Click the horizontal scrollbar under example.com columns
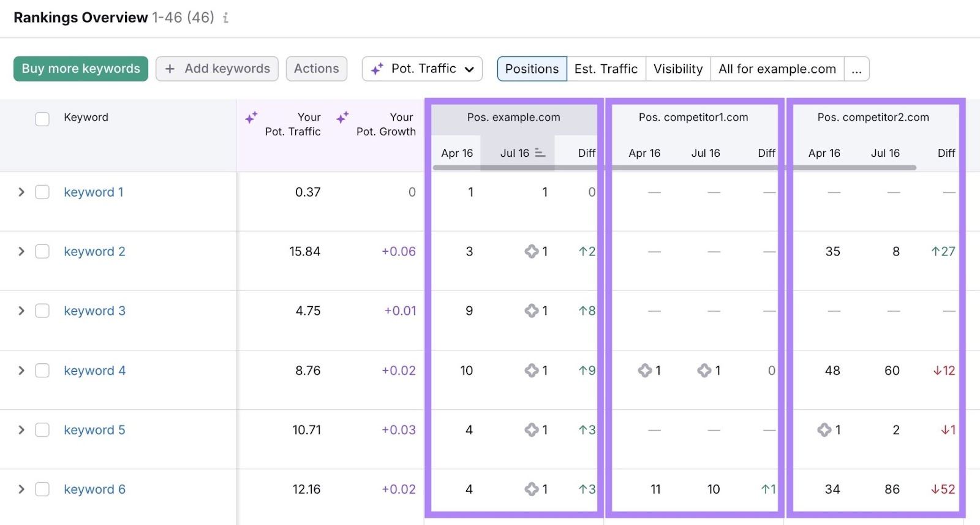 (514, 167)
